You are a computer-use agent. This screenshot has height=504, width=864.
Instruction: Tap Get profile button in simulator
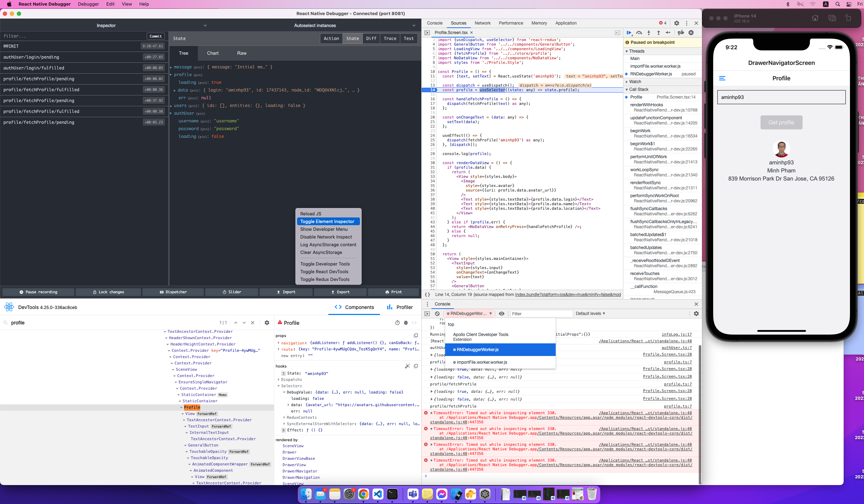(x=781, y=122)
